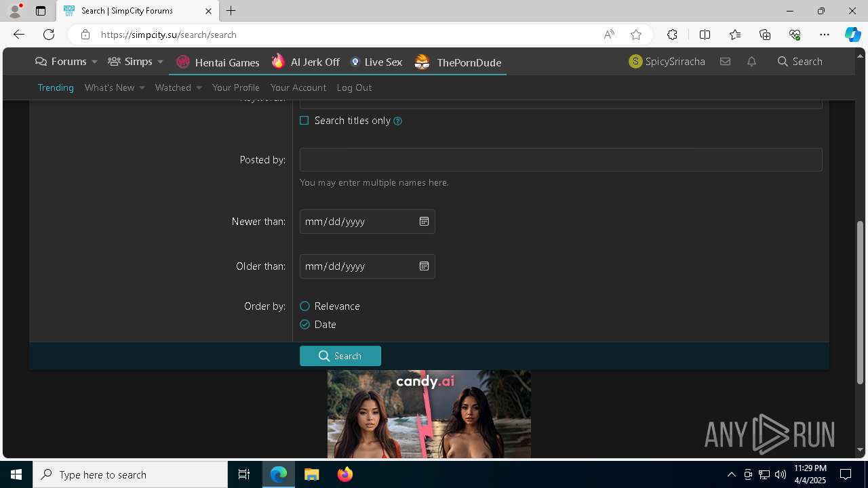Add page to favorites star icon
Screen dimensions: 868x488
[635, 35]
